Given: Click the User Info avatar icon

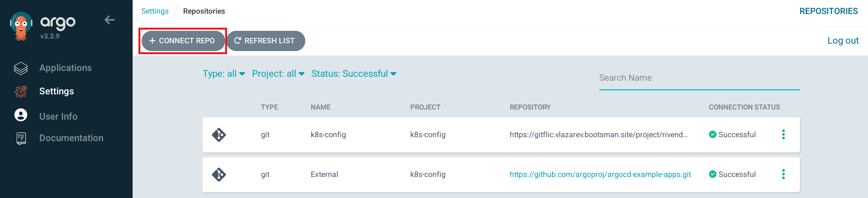Looking at the screenshot, I should click(x=21, y=115).
